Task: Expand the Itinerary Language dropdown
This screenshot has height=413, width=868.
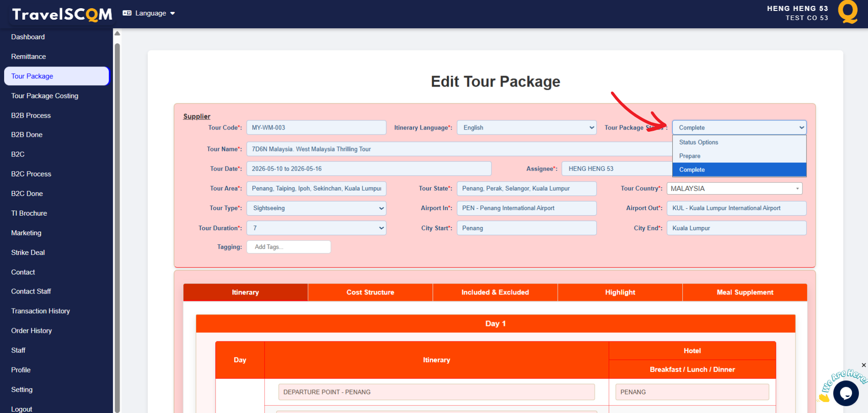Action: (x=527, y=128)
